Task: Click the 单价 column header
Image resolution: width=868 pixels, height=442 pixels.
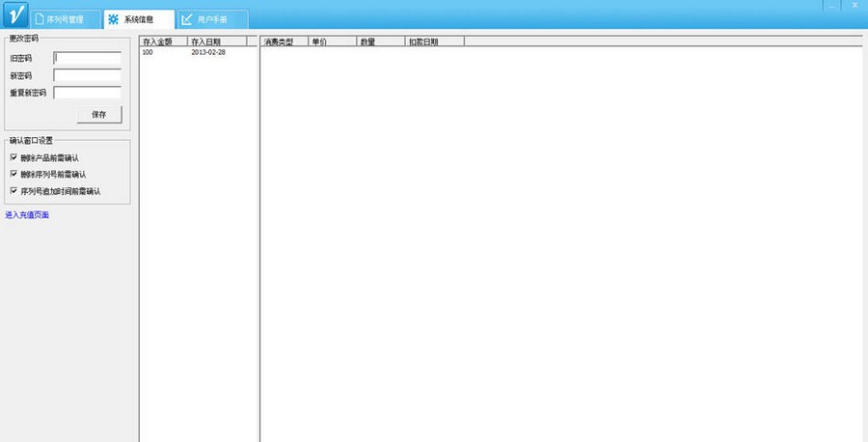Action: coord(332,41)
